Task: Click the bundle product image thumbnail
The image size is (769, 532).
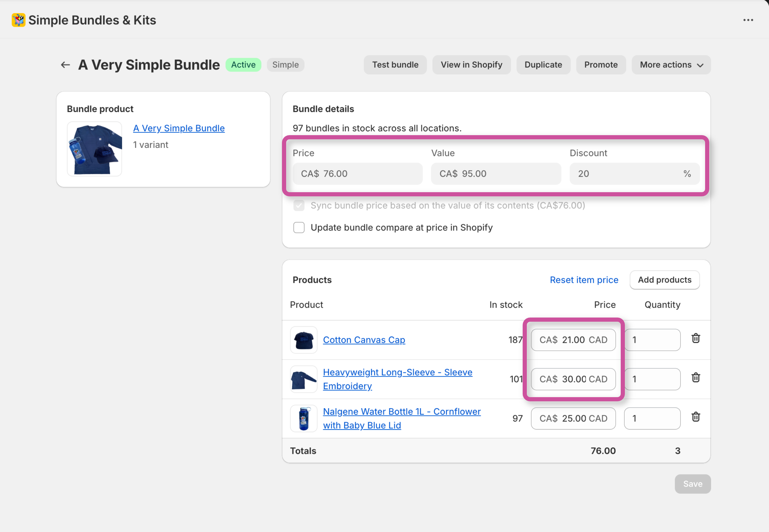Action: pos(94,149)
